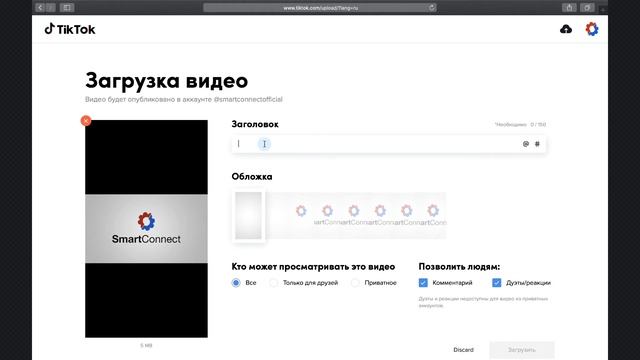This screenshot has height=360, width=640.
Task: Show all tabs with the tabs button
Action: click(587, 7)
